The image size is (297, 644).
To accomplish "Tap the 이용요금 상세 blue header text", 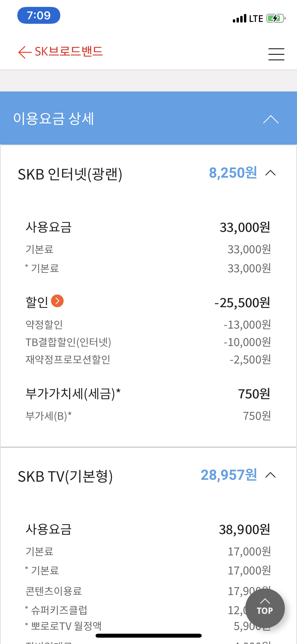I will pyautogui.click(x=54, y=118).
